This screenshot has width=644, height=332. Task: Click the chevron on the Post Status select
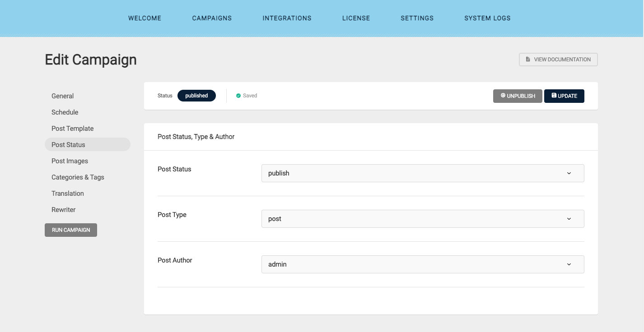click(569, 173)
